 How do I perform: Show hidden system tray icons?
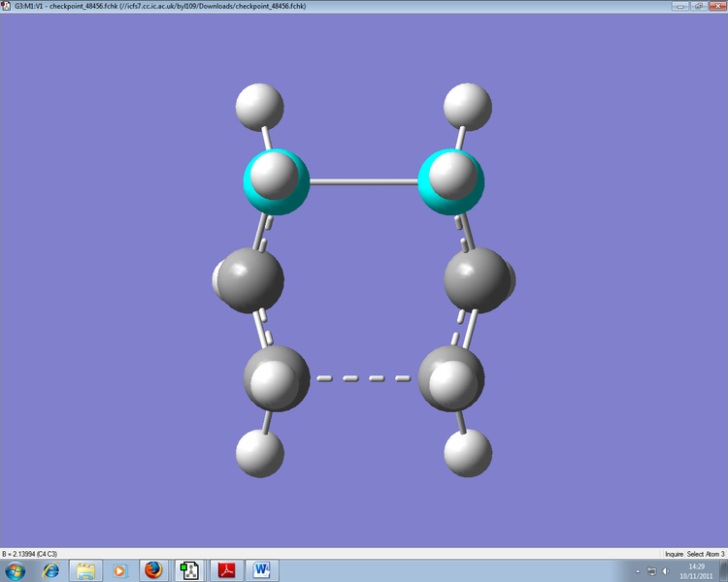(x=638, y=571)
